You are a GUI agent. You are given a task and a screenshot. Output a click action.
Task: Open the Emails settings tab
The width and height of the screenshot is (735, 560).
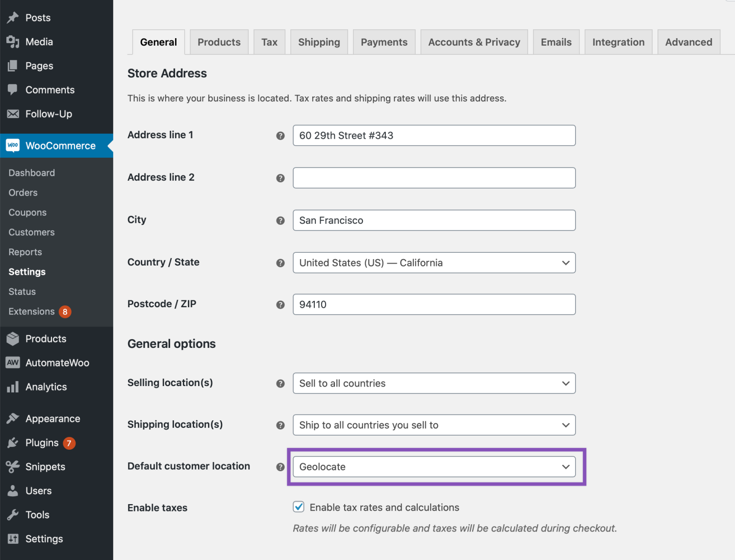(x=556, y=42)
